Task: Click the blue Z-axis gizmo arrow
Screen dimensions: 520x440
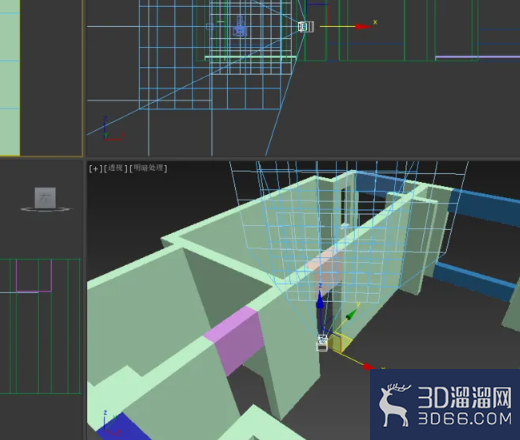Action: point(320,300)
